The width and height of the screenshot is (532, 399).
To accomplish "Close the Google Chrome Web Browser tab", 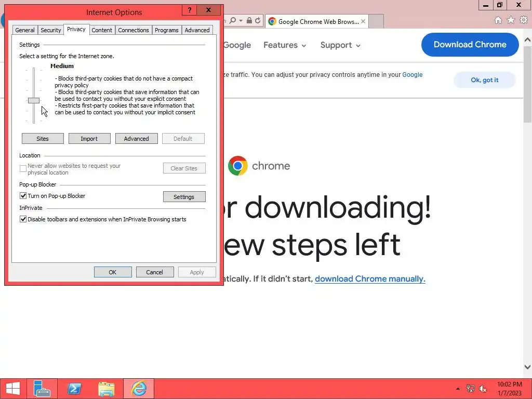I will click(363, 21).
